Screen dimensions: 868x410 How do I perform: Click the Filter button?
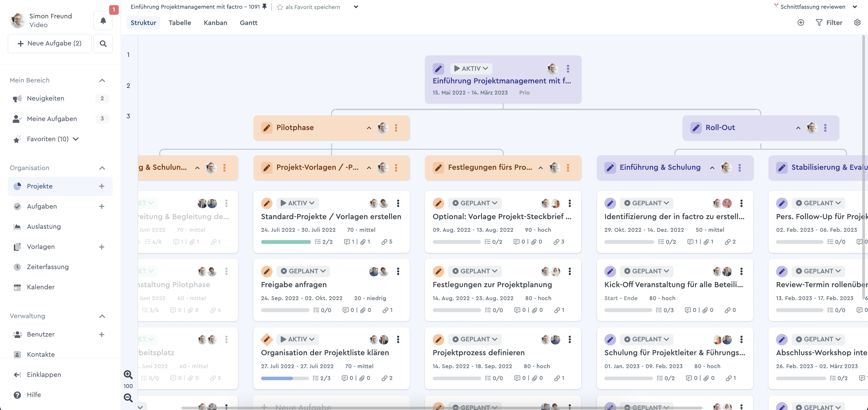click(x=829, y=23)
